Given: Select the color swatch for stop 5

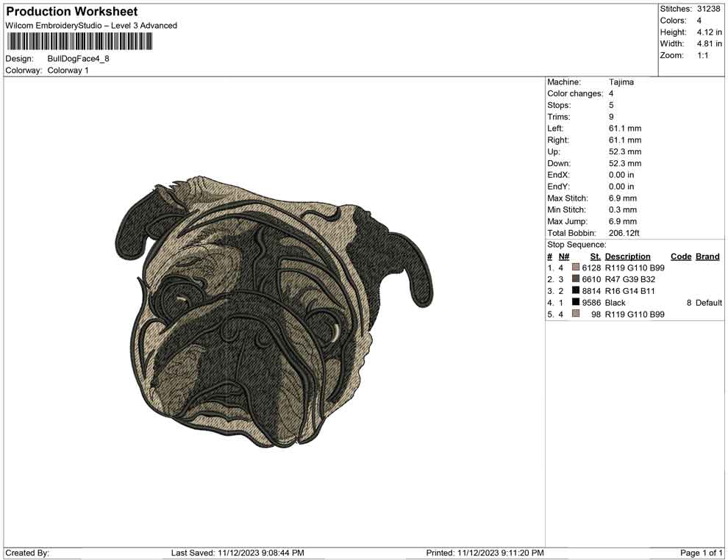Looking at the screenshot, I should 576,314.
